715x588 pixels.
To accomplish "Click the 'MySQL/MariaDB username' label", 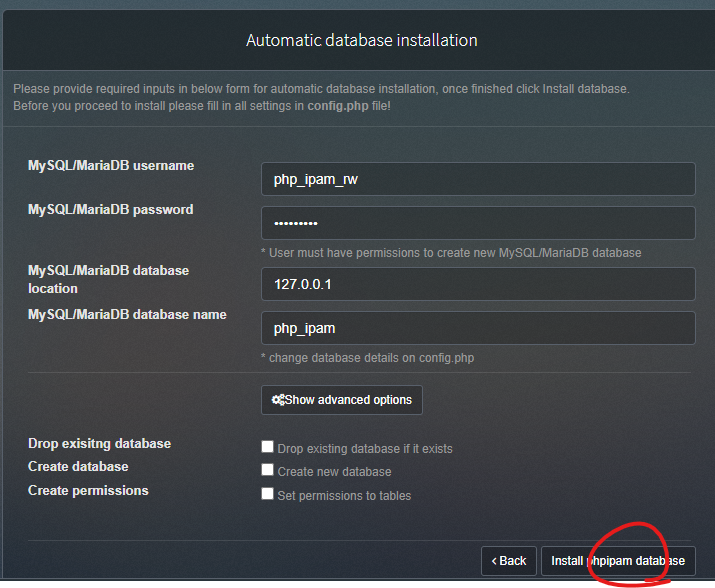I will [111, 166].
